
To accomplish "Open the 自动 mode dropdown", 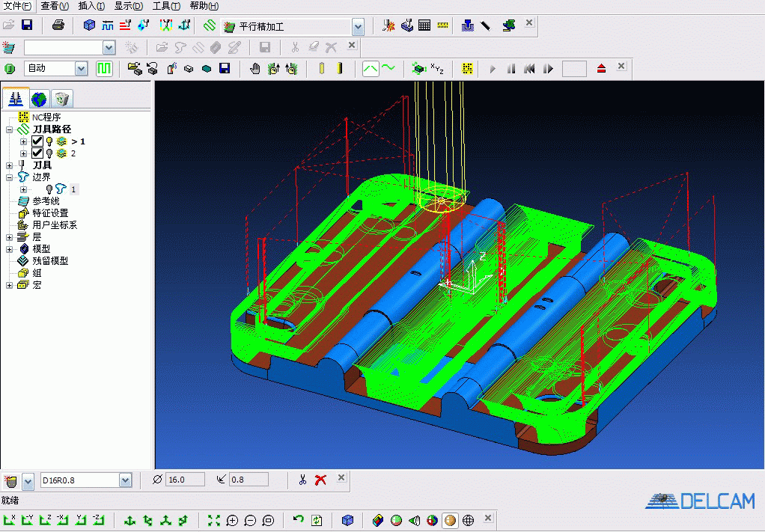I will coord(82,69).
